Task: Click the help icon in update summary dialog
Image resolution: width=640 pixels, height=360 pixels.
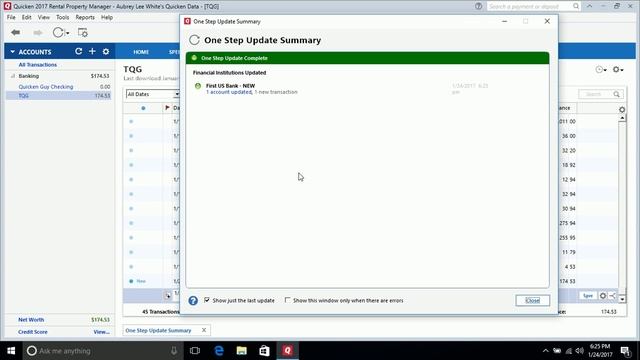Action: 193,301
